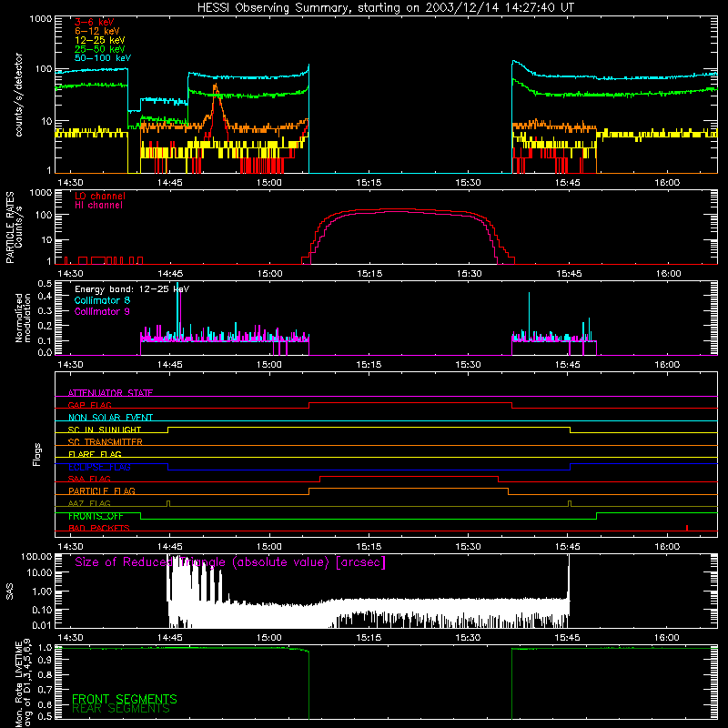
Task: Click the 'AAZ_FLAG' flag label
Action: [x=89, y=503]
